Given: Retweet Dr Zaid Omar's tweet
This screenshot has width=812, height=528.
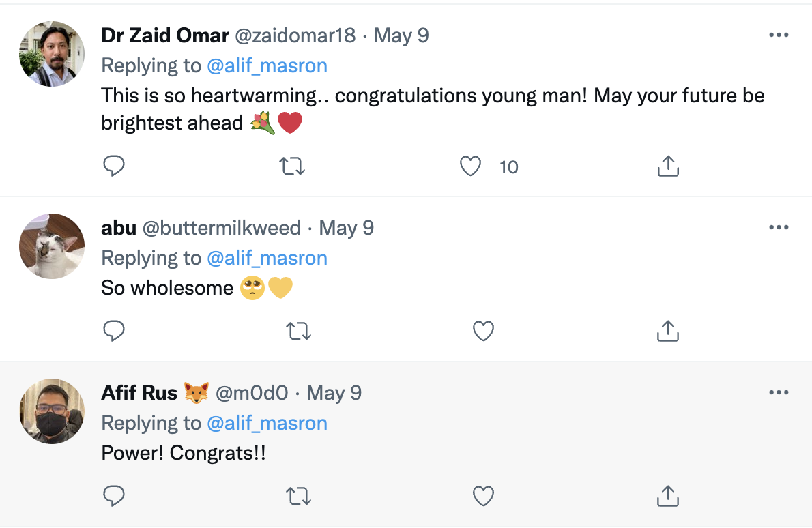Looking at the screenshot, I should [x=293, y=166].
